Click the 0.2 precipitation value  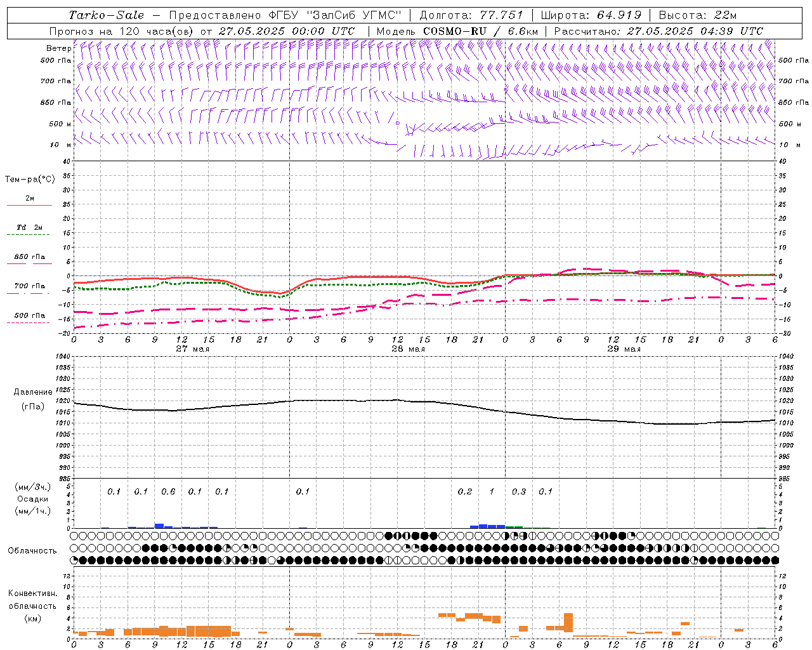point(465,491)
